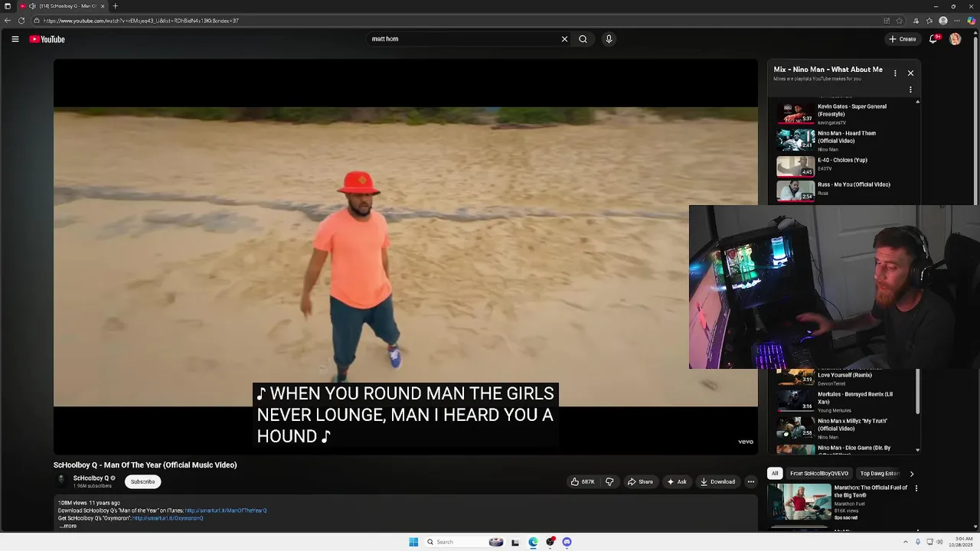980x551 pixels.
Task: Expand description with ...more
Action: [67, 526]
